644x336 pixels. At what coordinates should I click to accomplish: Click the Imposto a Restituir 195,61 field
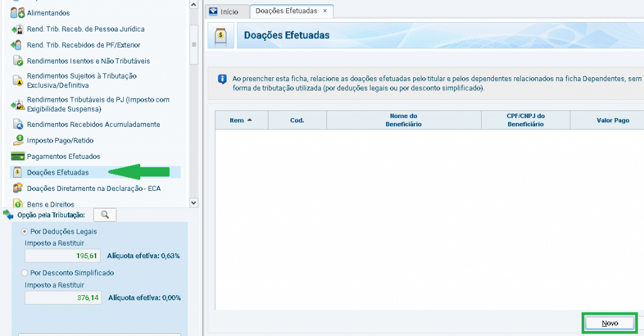62,256
